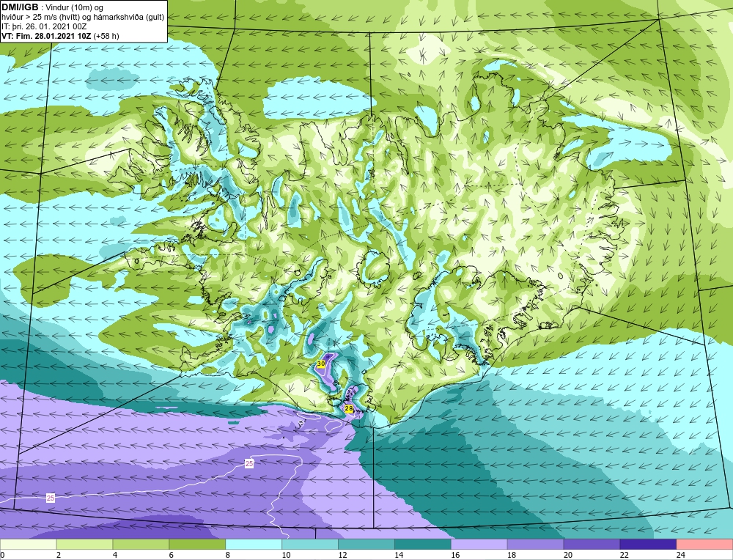Select the 4–6 m/s green legend swatch
The height and width of the screenshot is (560, 733).
pos(141,545)
